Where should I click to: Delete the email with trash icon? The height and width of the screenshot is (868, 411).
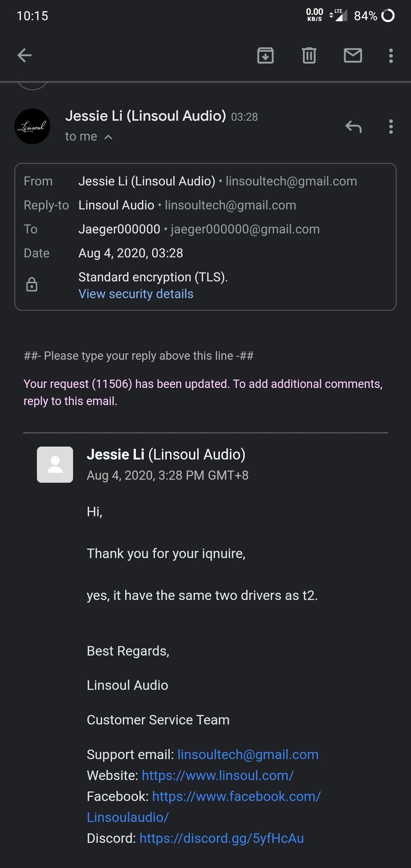309,56
